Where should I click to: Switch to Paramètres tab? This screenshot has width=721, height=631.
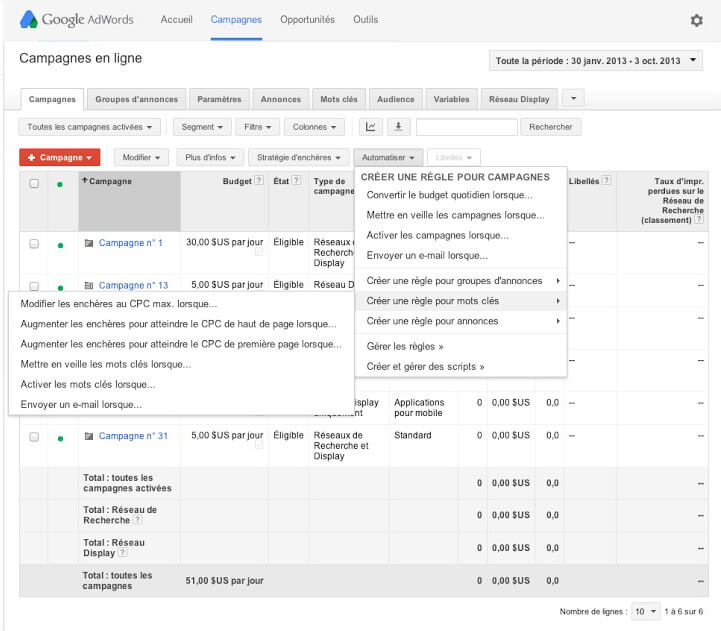coord(219,99)
